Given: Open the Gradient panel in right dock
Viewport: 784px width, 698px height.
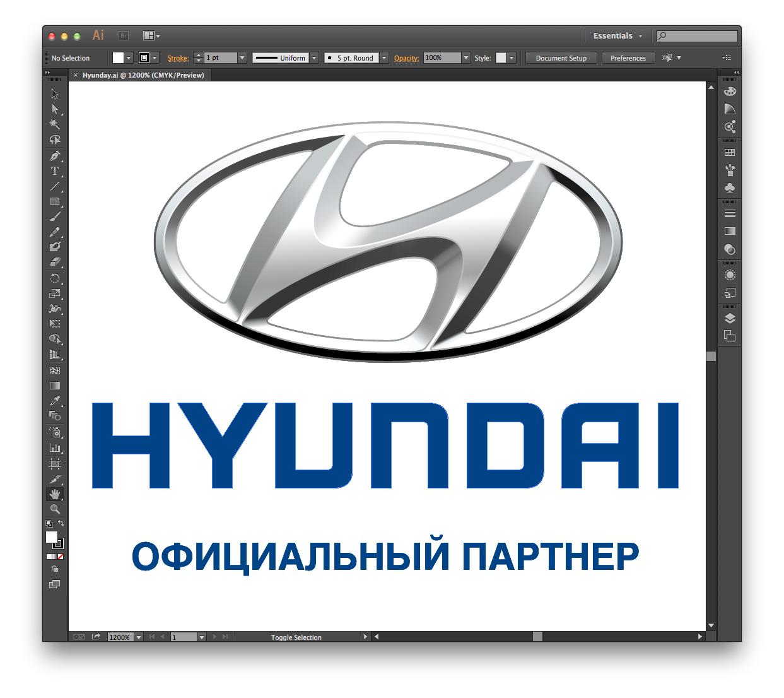Looking at the screenshot, I should pyautogui.click(x=730, y=231).
